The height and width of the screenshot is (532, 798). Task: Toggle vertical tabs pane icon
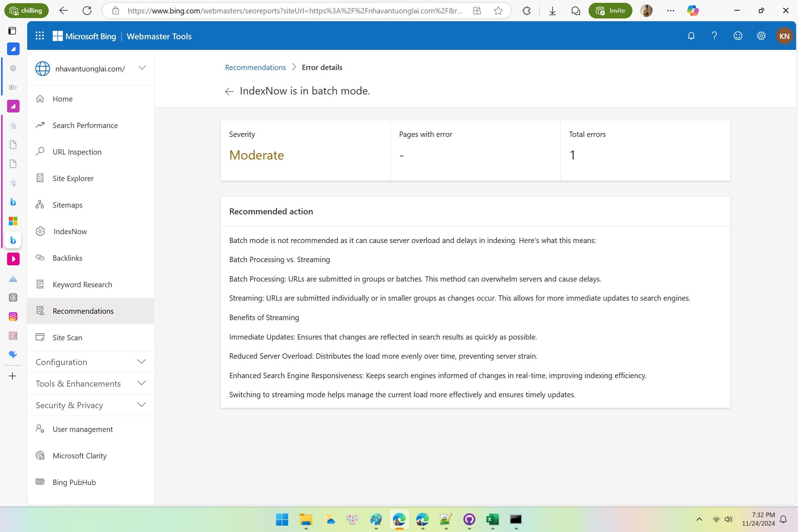(12, 31)
